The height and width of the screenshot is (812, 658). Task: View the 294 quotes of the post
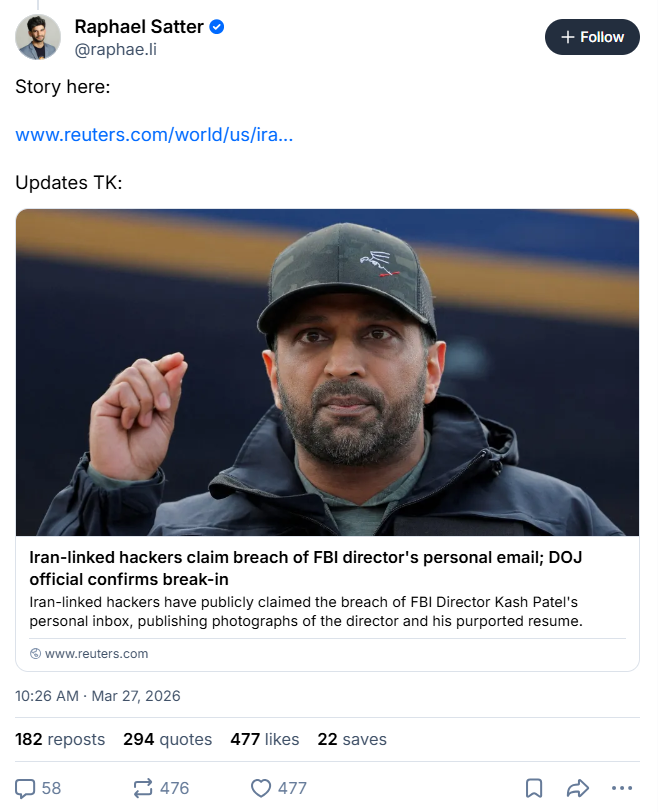[167, 739]
